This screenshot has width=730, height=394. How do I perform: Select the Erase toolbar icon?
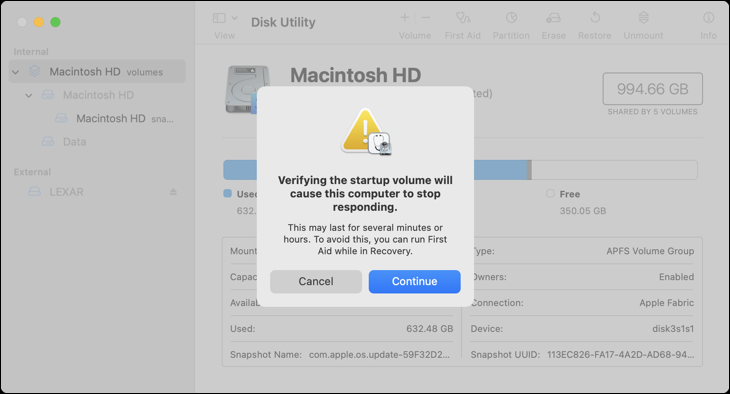[x=553, y=18]
